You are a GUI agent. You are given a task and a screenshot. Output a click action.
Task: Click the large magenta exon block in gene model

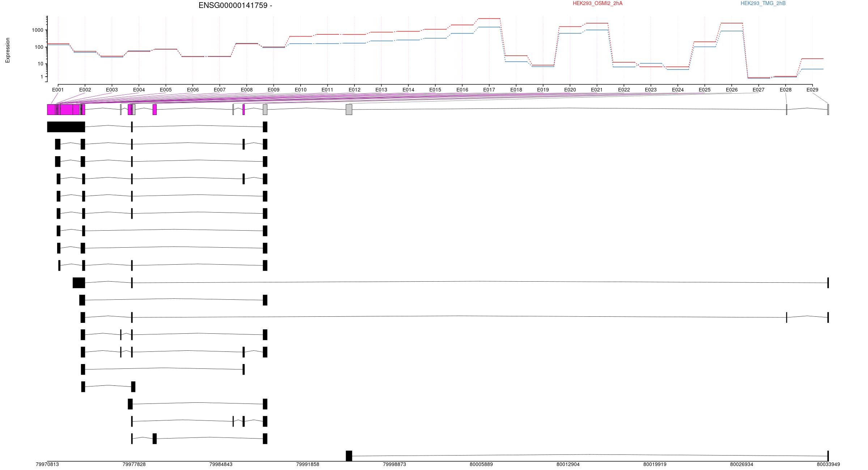point(66,110)
